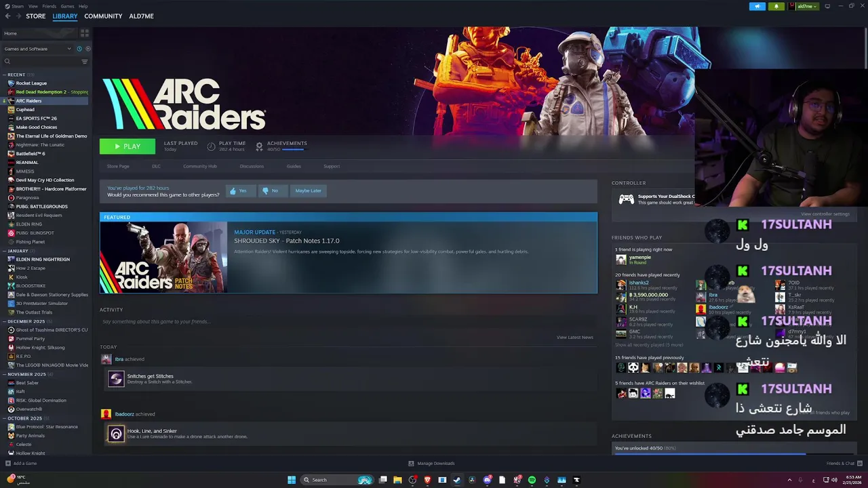
Task: Open Friends & Chat
Action: (x=843, y=464)
